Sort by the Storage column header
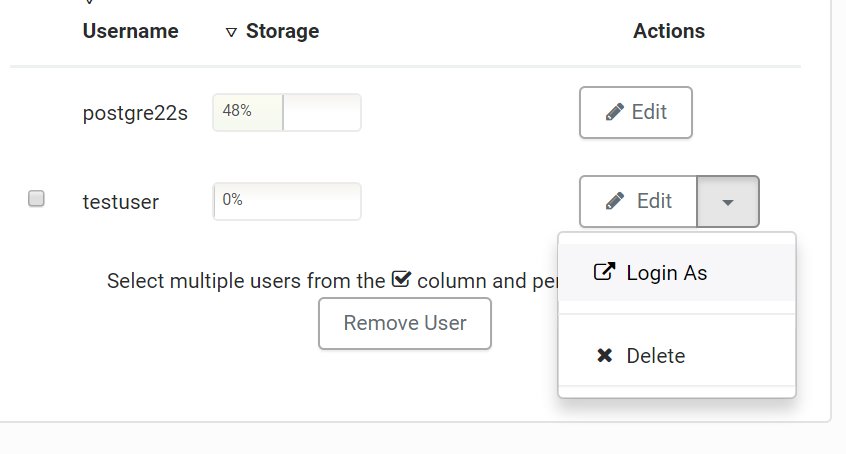Image resolution: width=846 pixels, height=454 pixels. click(282, 31)
